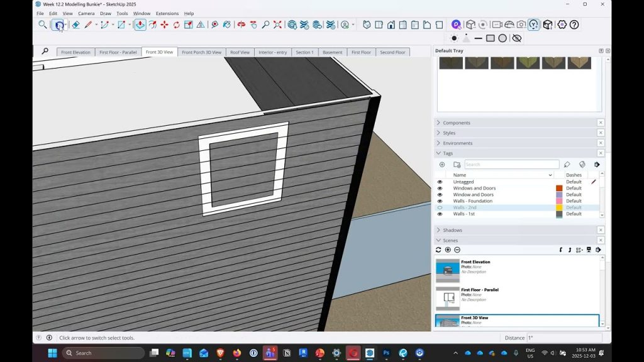This screenshot has height=362, width=644.
Task: Select the Eraser tool
Action: (x=75, y=25)
